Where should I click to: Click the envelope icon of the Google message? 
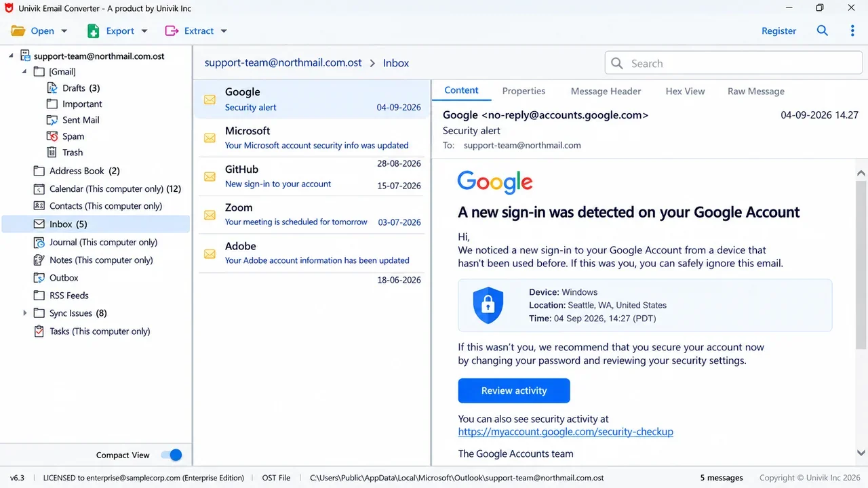point(210,100)
